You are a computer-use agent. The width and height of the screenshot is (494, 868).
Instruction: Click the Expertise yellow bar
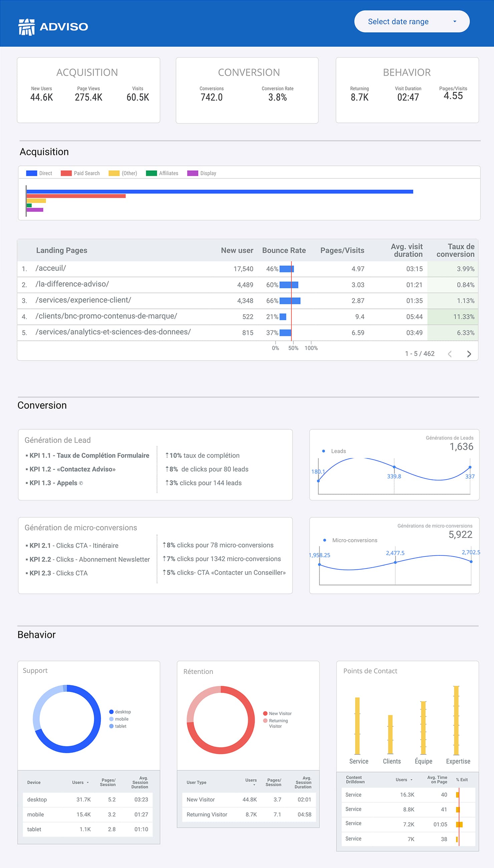click(x=456, y=720)
